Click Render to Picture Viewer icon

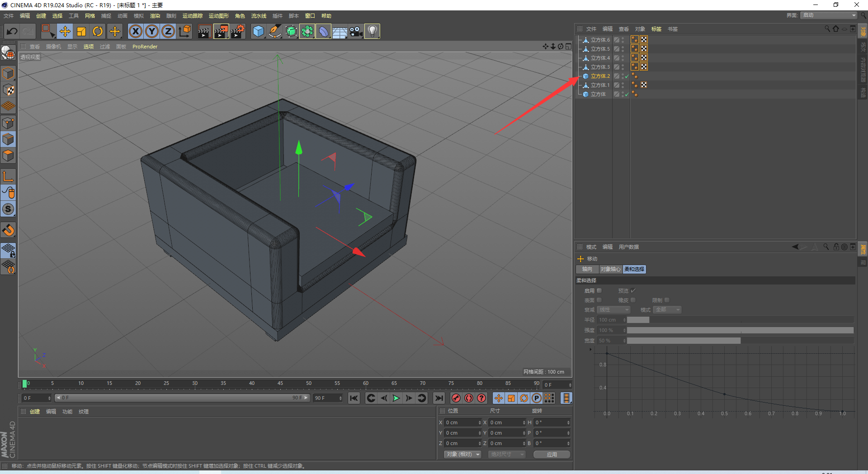221,31
